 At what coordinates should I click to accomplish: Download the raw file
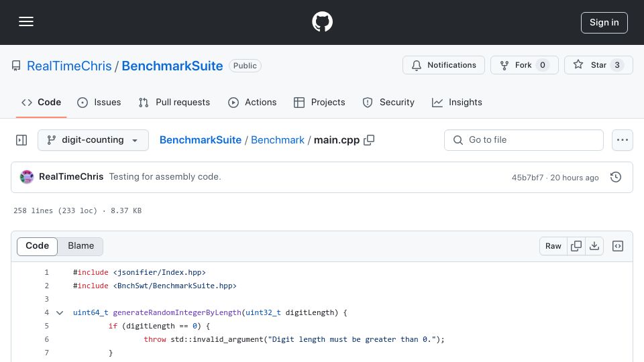[594, 246]
